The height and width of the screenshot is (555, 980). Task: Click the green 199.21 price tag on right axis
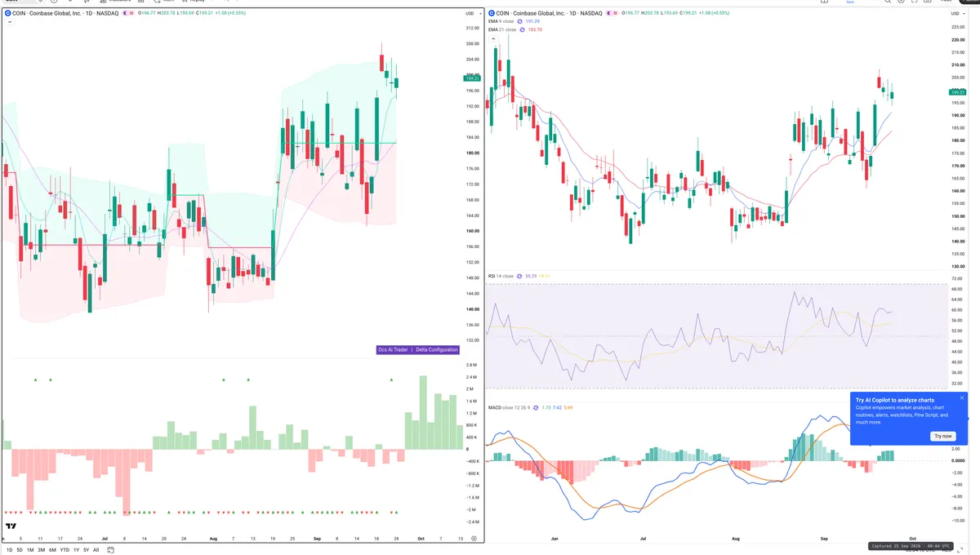pyautogui.click(x=958, y=92)
